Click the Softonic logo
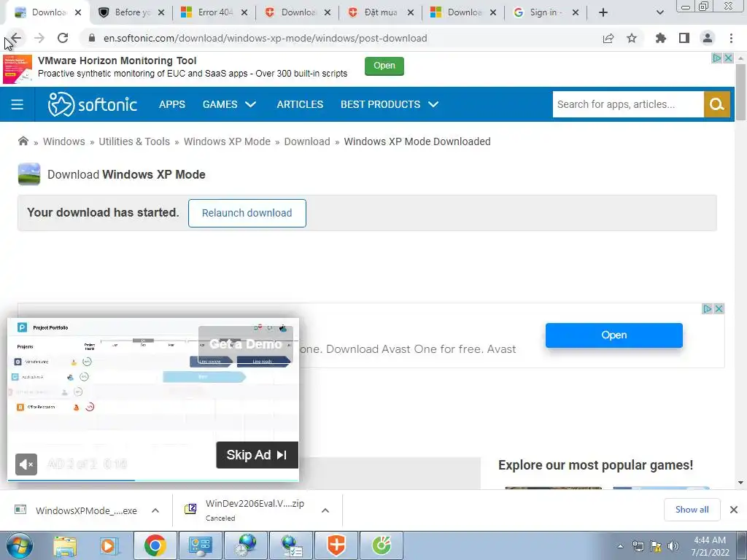 tap(93, 104)
